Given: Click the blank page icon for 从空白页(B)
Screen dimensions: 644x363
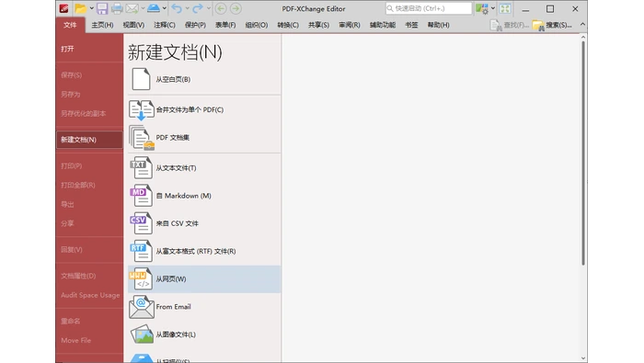Looking at the screenshot, I should coord(141,79).
